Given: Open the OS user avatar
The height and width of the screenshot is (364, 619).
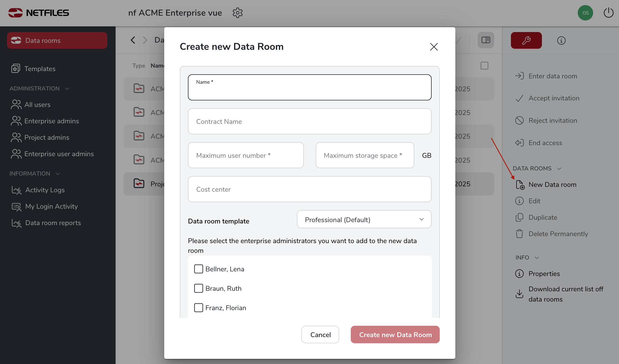Looking at the screenshot, I should (585, 13).
